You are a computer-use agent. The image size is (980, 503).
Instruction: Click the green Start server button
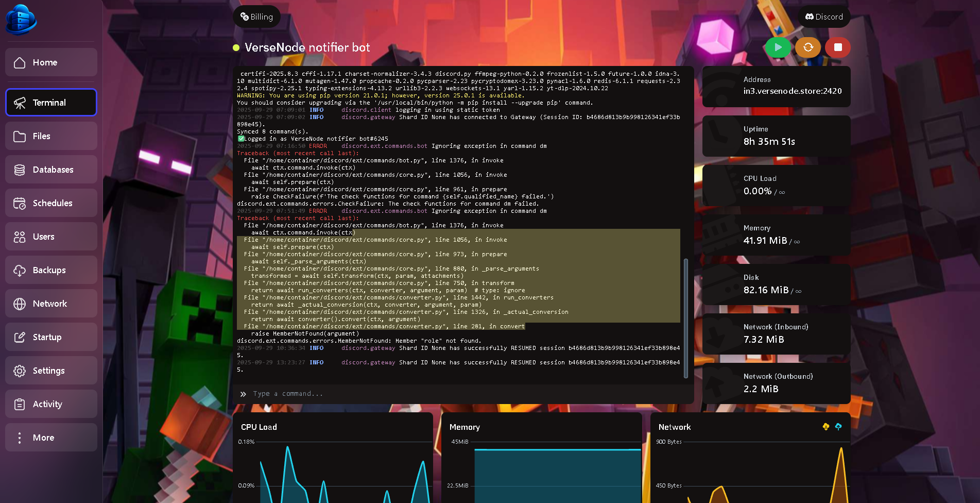point(778,47)
